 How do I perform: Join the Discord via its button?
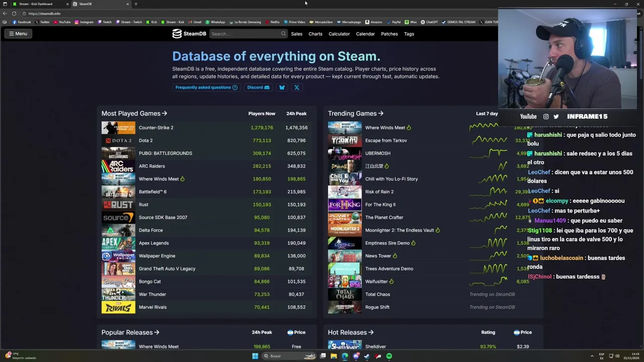tap(258, 87)
